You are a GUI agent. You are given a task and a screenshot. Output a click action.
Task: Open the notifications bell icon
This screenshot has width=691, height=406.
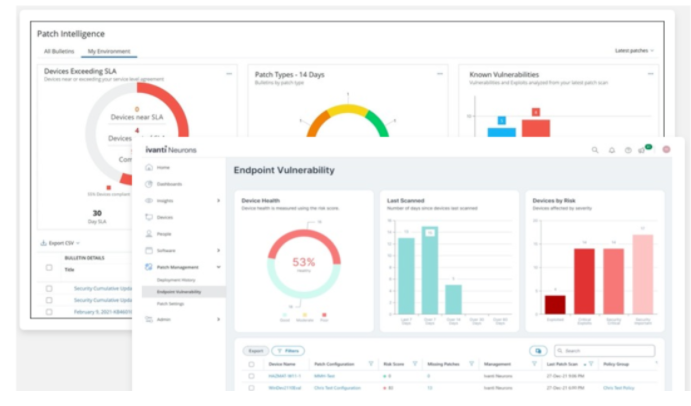point(611,150)
